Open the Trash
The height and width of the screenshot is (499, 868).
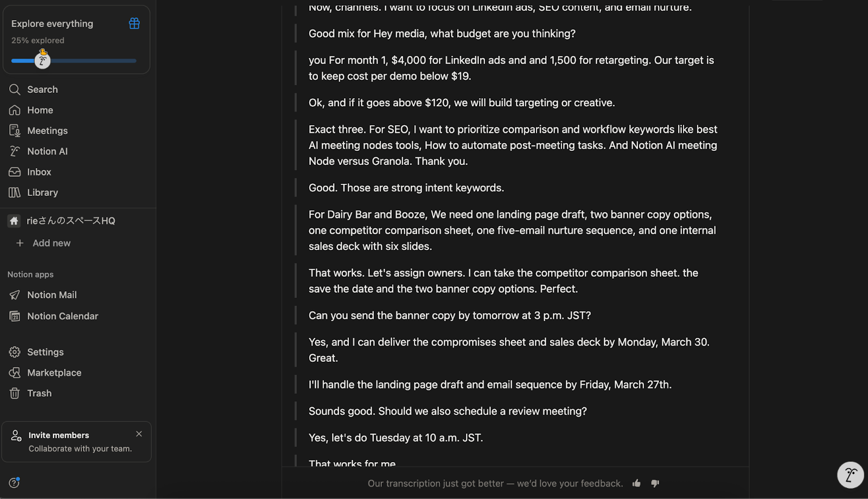click(x=39, y=393)
